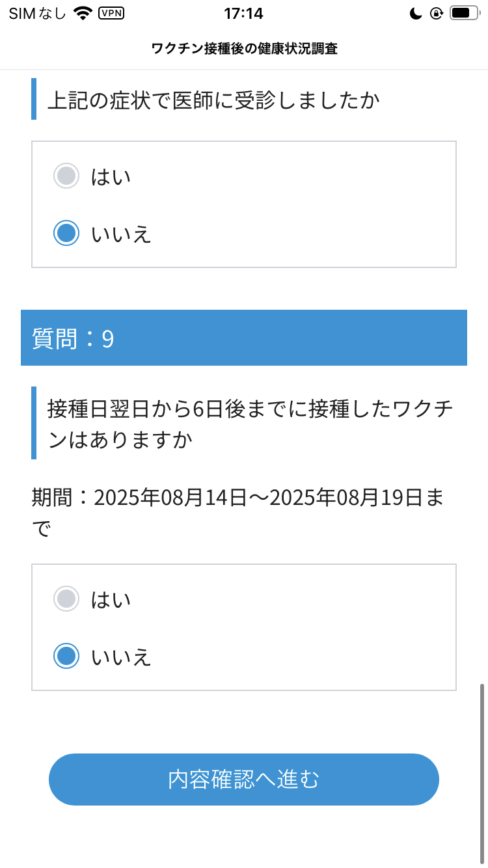Screen dimensions: 488x868
Task: Tap the survey title ワクチン接種後の健康状況調査
Action: 244,48
